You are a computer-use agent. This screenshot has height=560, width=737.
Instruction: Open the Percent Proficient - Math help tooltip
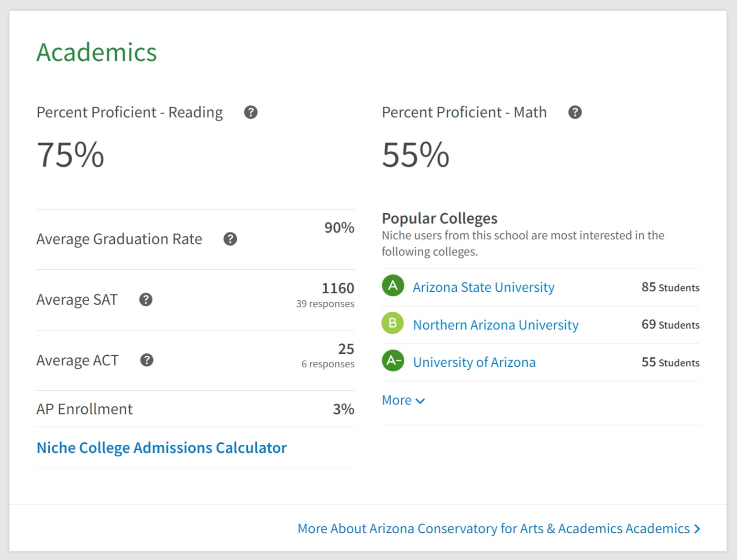coord(574,112)
